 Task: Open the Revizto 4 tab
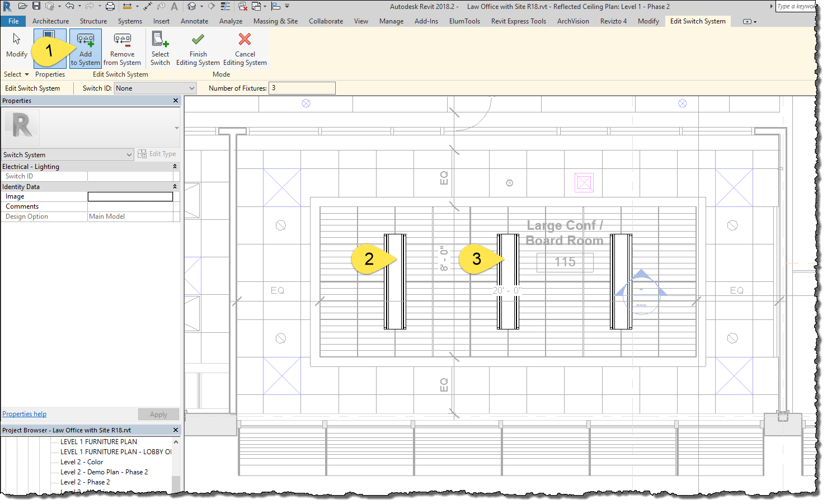pos(613,21)
